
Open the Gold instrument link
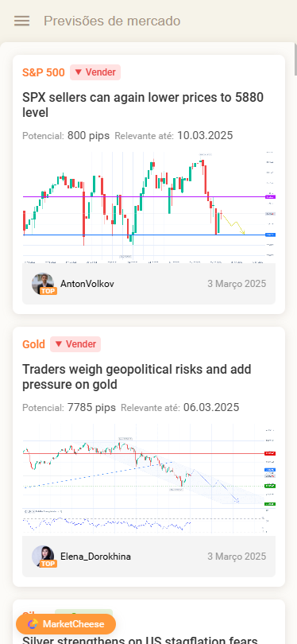33,344
